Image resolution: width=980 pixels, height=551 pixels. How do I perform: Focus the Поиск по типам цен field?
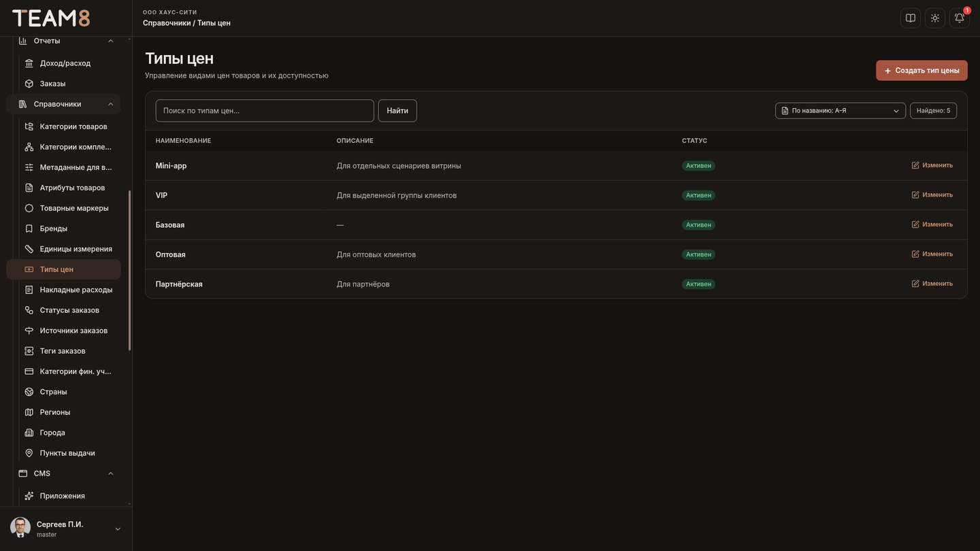click(x=265, y=111)
